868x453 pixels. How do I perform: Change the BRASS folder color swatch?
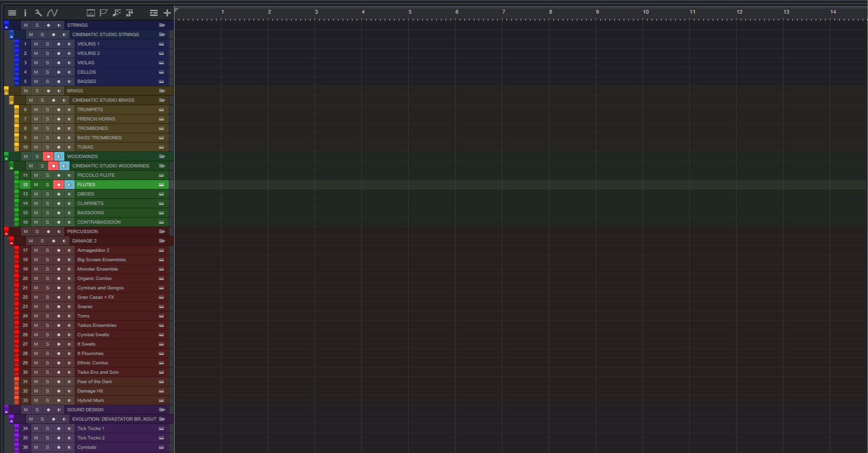click(6, 89)
